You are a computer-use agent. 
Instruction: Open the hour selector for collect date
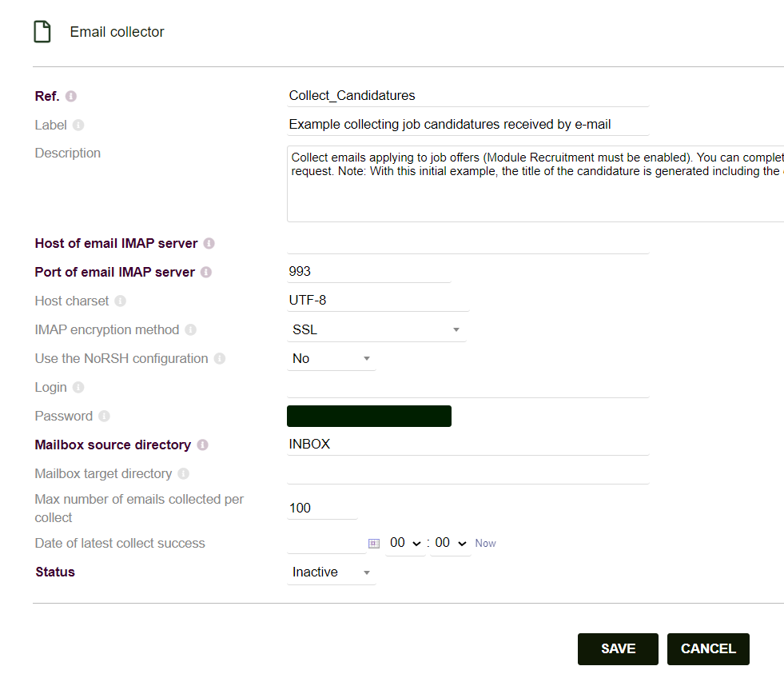tap(404, 544)
